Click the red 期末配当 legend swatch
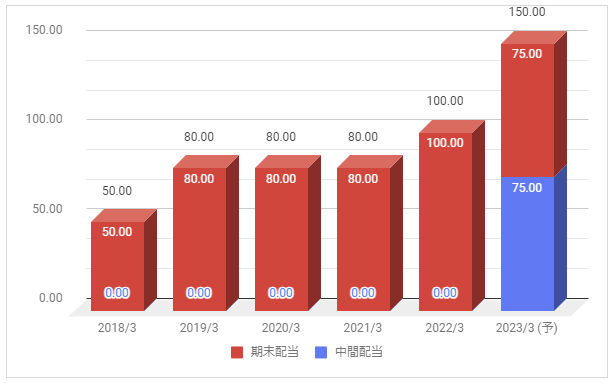This screenshot has width=613, height=383. 237,352
